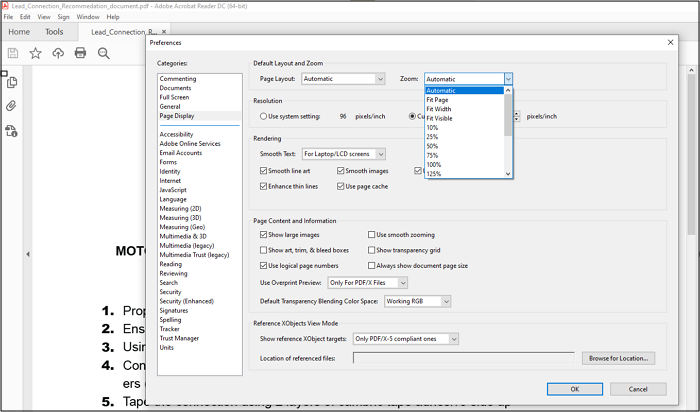Toggle Smooth images checkbox
This screenshot has height=412, width=700.
341,171
